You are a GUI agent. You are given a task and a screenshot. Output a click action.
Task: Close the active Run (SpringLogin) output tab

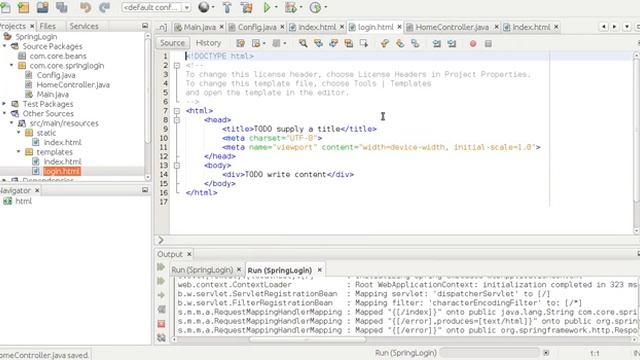320,270
